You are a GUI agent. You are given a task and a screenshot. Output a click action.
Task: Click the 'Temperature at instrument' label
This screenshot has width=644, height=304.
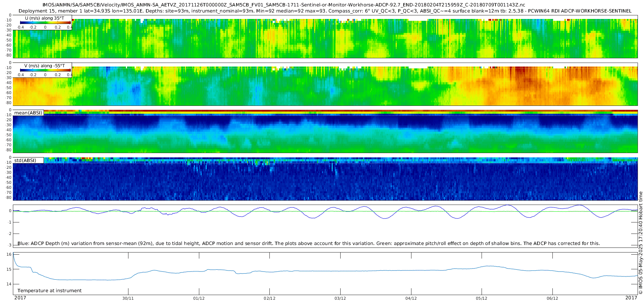click(49, 291)
